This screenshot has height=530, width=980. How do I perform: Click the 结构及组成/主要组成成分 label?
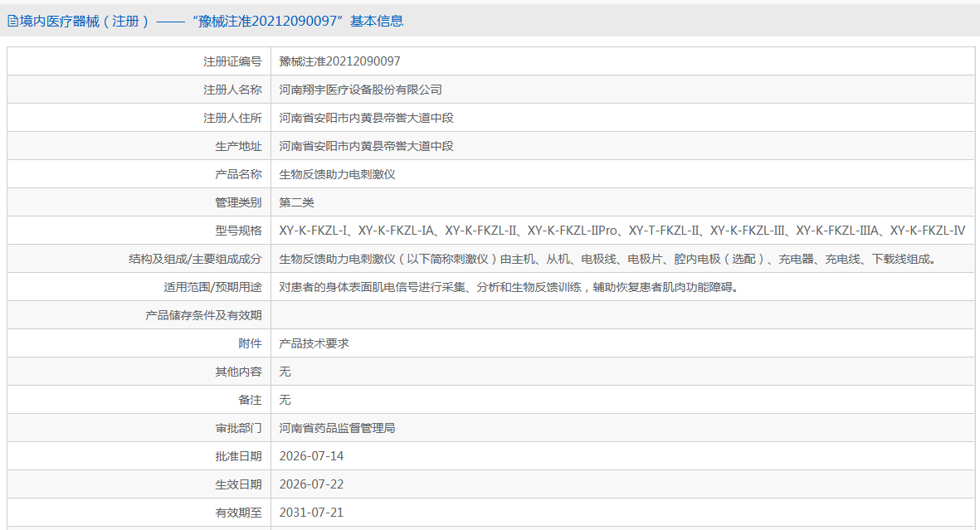pos(195,259)
